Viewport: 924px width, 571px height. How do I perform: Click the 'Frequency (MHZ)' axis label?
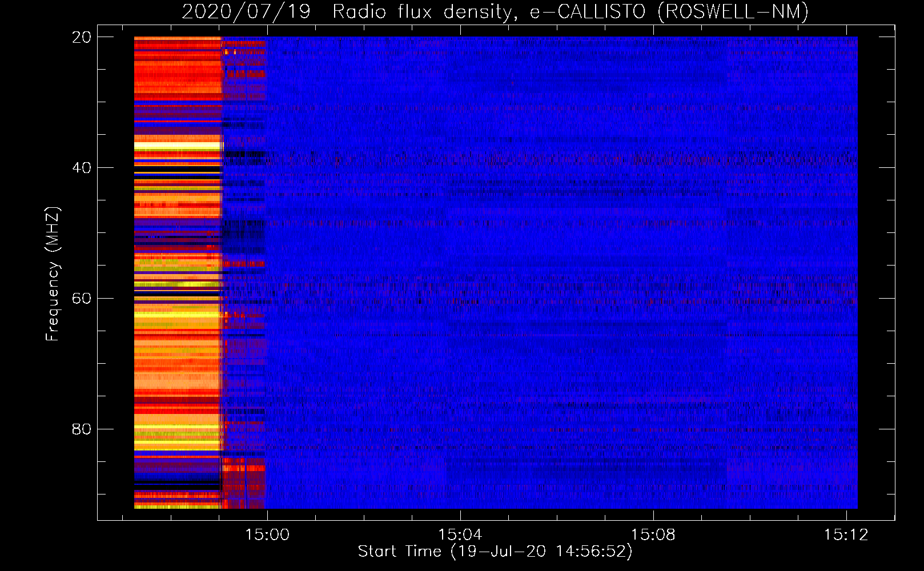coord(53,274)
